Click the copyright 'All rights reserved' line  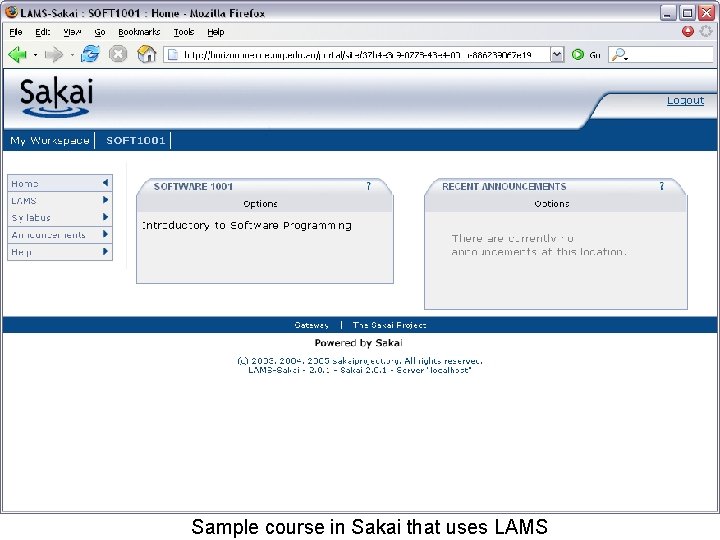[x=360, y=361]
